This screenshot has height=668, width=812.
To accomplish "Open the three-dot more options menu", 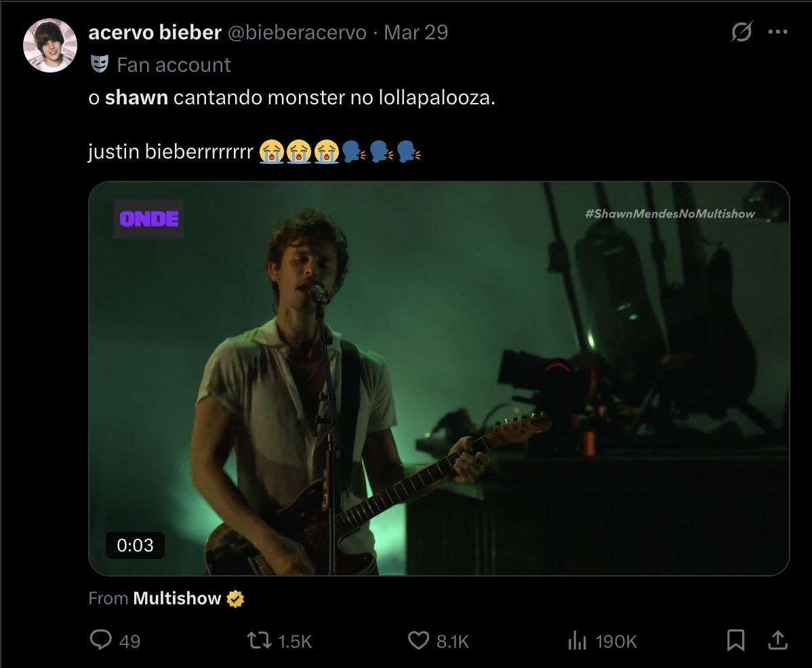I will pos(778,32).
